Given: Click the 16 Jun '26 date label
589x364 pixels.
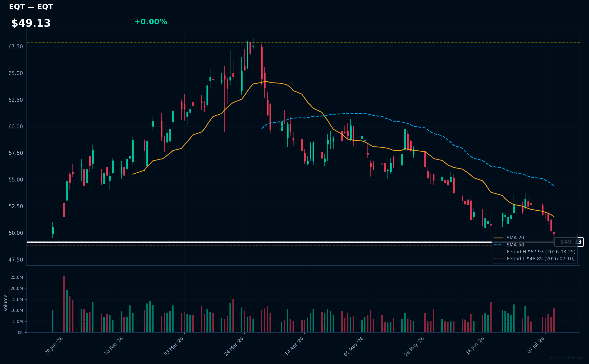Looking at the screenshot, I should click(x=475, y=346).
